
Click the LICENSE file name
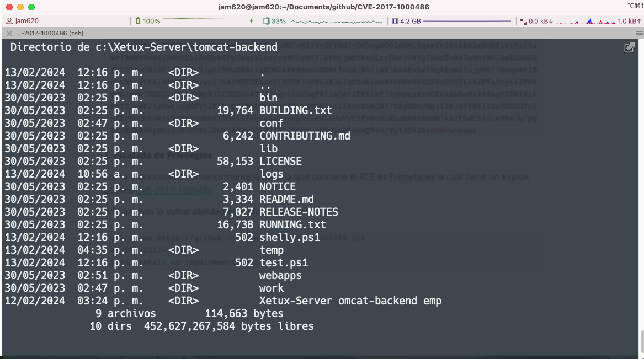280,161
